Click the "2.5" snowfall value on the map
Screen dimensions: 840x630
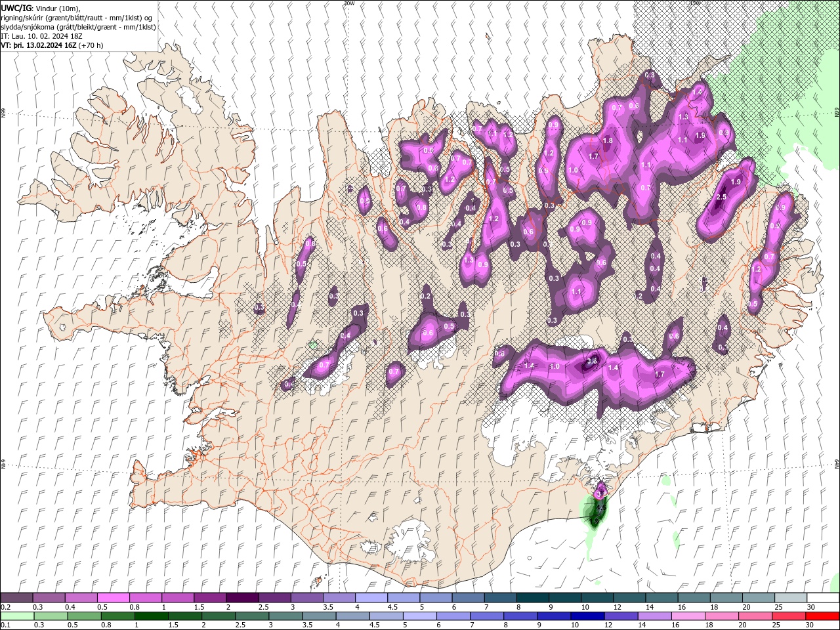click(x=722, y=197)
